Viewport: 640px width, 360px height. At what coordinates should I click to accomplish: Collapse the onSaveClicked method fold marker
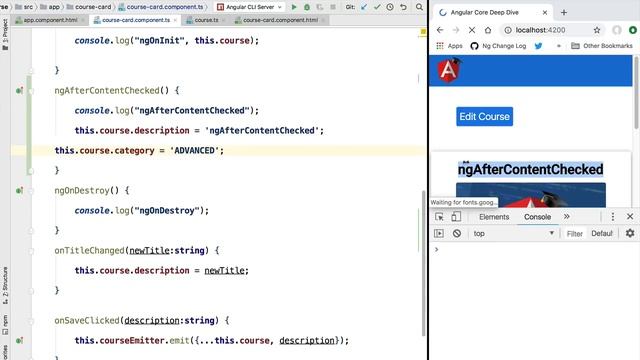31,321
